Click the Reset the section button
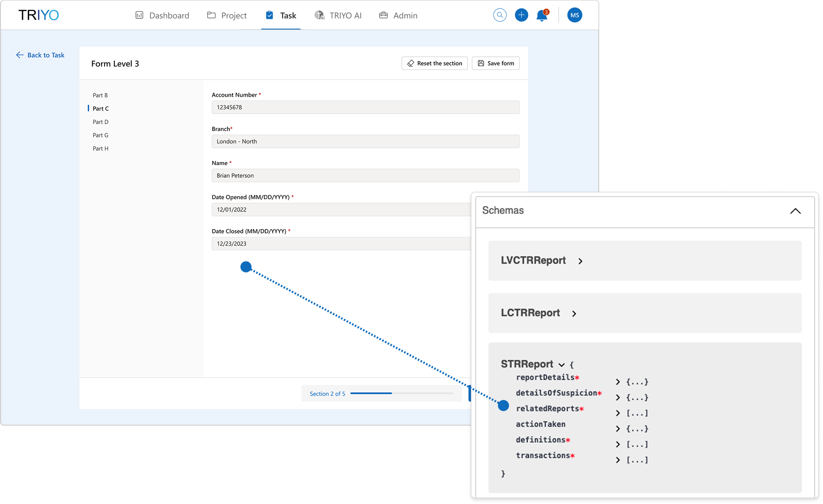The image size is (823, 504). click(434, 64)
